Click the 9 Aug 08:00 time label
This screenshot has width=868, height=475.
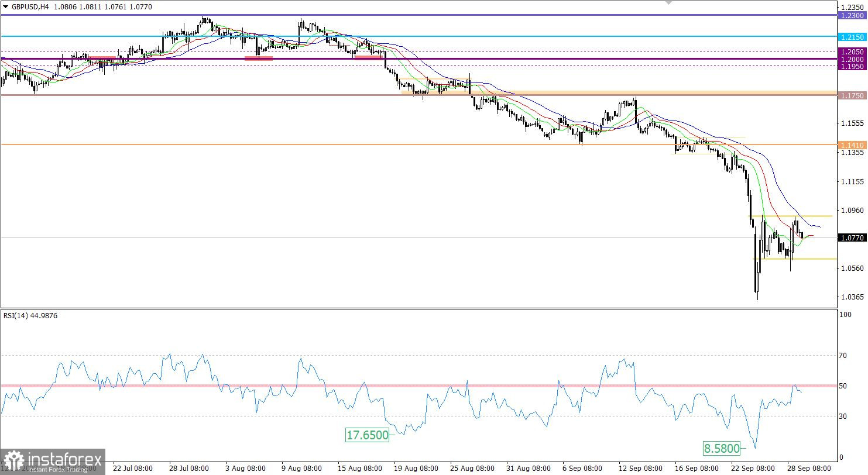coord(301,469)
